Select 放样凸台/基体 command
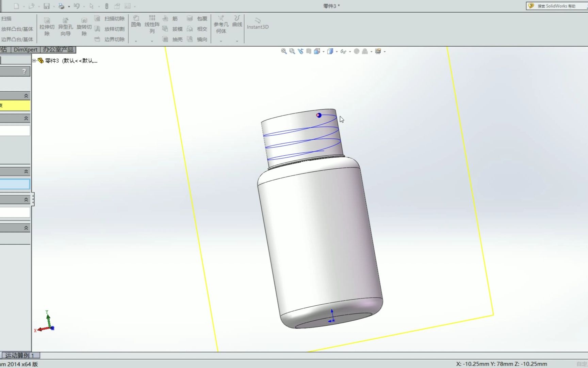Image resolution: width=588 pixels, height=368 pixels. pyautogui.click(x=17, y=29)
